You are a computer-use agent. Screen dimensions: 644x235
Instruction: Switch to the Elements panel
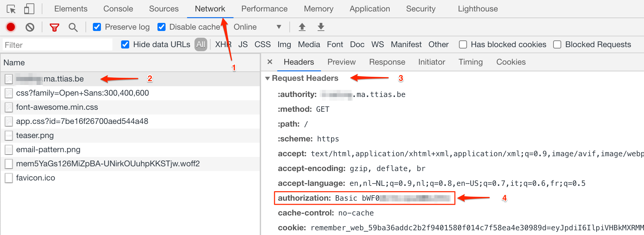click(x=71, y=9)
